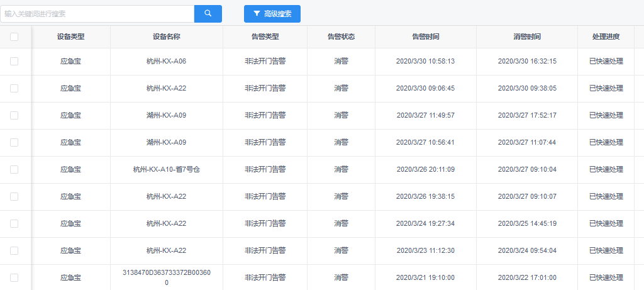Click the 告警状态 column header
Screen dimensions: 644x290
341,37
